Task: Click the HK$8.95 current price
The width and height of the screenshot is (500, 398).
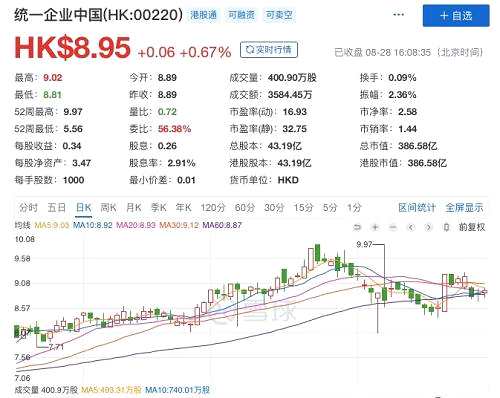Action: tap(72, 48)
